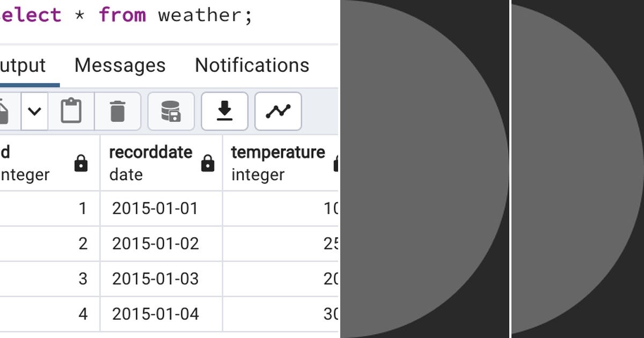Select the 2015-01-02 date cell
This screenshot has width=644, height=338.
point(155,244)
